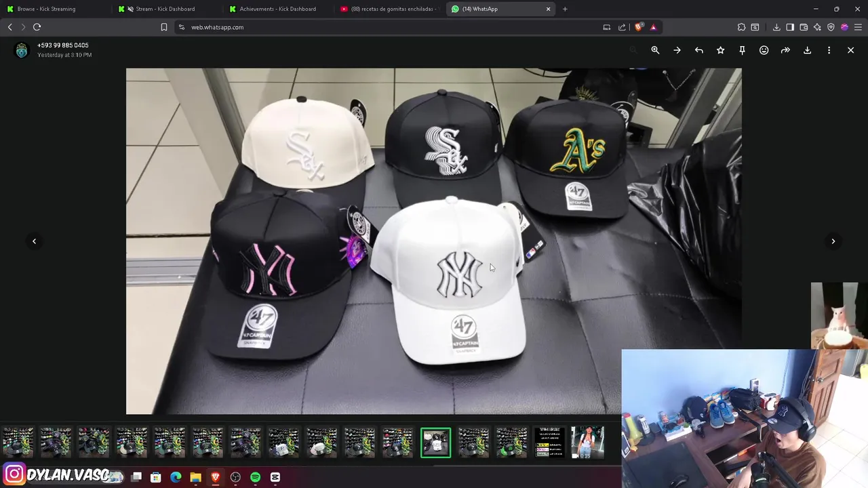The width and height of the screenshot is (868, 488).
Task: Open File Explorer from taskbar
Action: point(195,477)
